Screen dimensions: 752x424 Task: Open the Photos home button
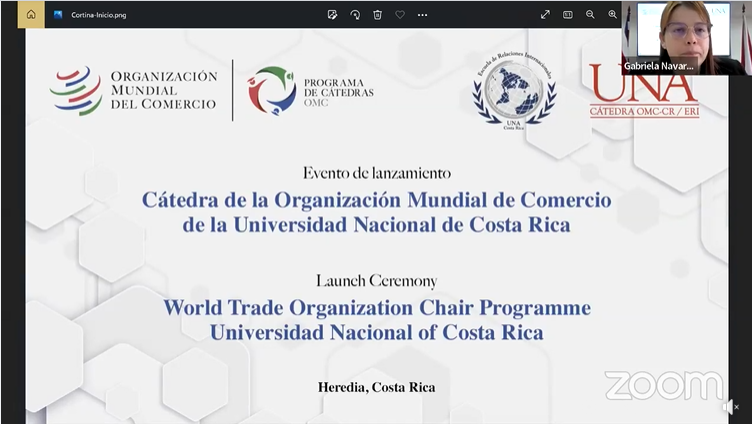(x=31, y=14)
